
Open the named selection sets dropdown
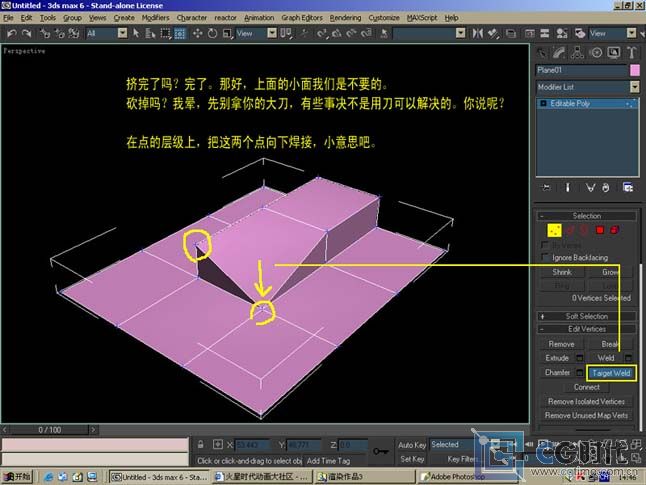click(x=461, y=33)
